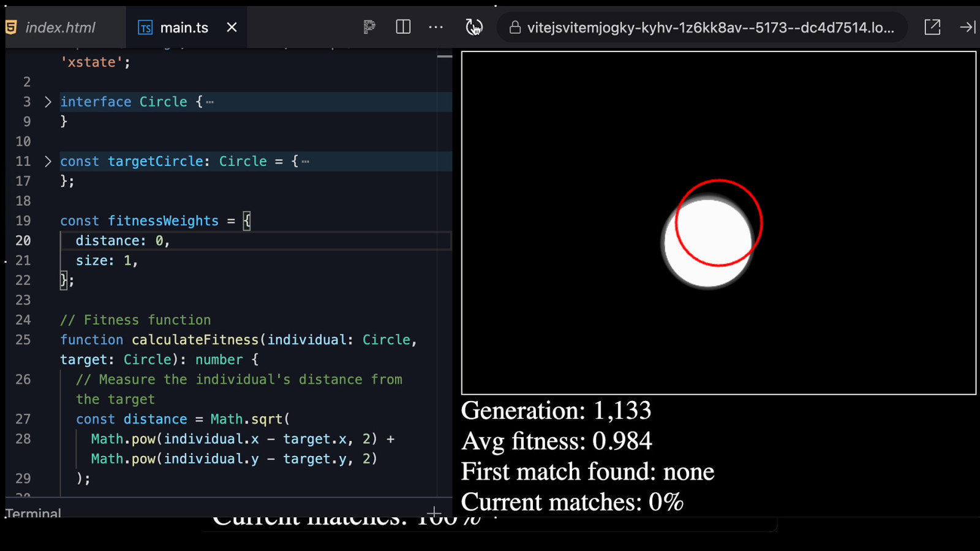Click the '// Fitness function' comment
The width and height of the screenshot is (980, 551).
135,320
